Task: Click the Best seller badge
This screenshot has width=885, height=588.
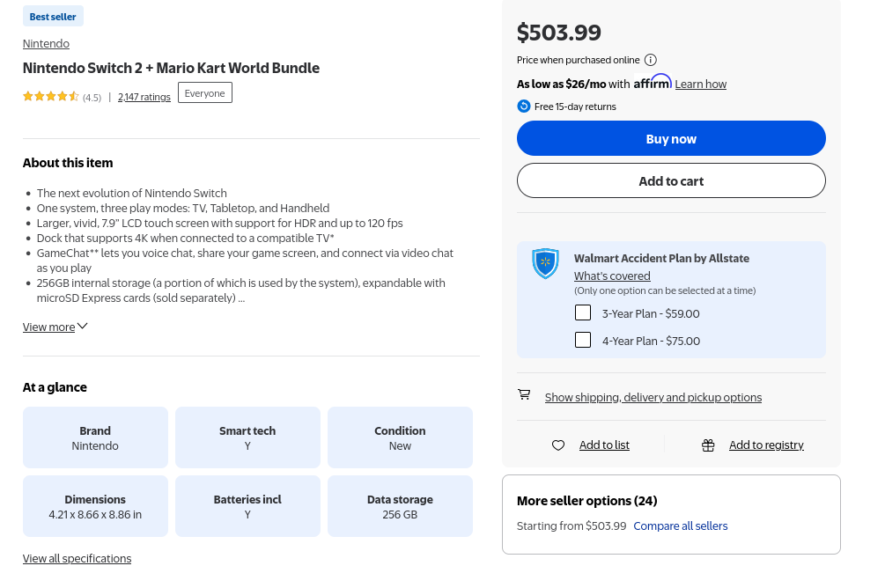Action: coord(53,17)
